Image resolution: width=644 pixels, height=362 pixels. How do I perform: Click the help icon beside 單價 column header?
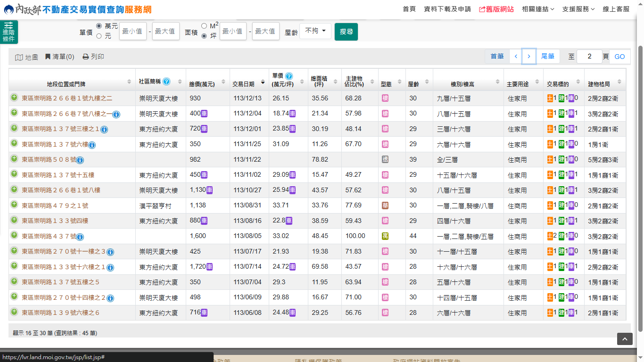(289, 76)
